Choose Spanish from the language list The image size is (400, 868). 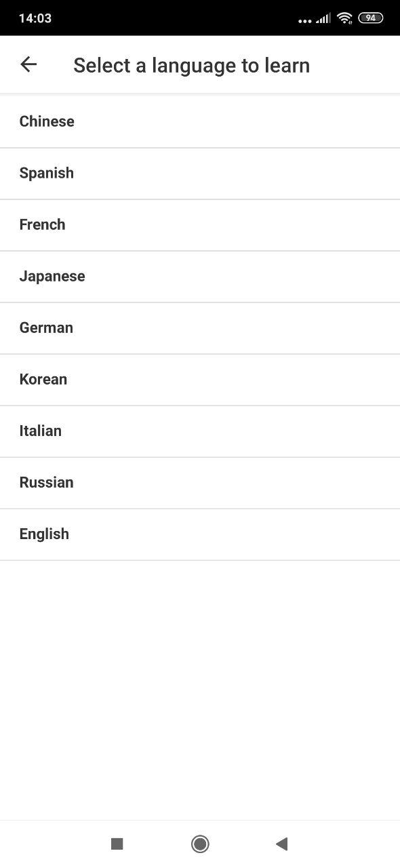[x=200, y=174]
